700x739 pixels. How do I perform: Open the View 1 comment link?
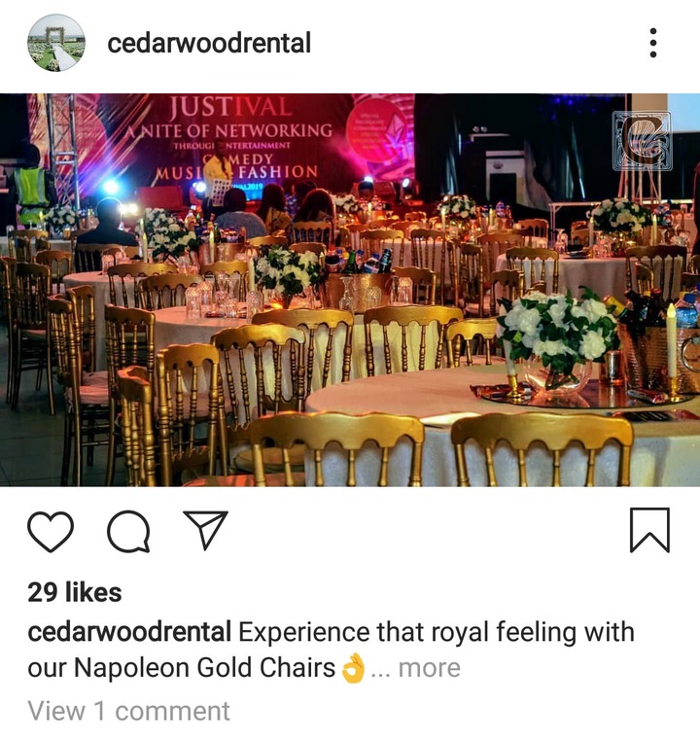pos(128,711)
